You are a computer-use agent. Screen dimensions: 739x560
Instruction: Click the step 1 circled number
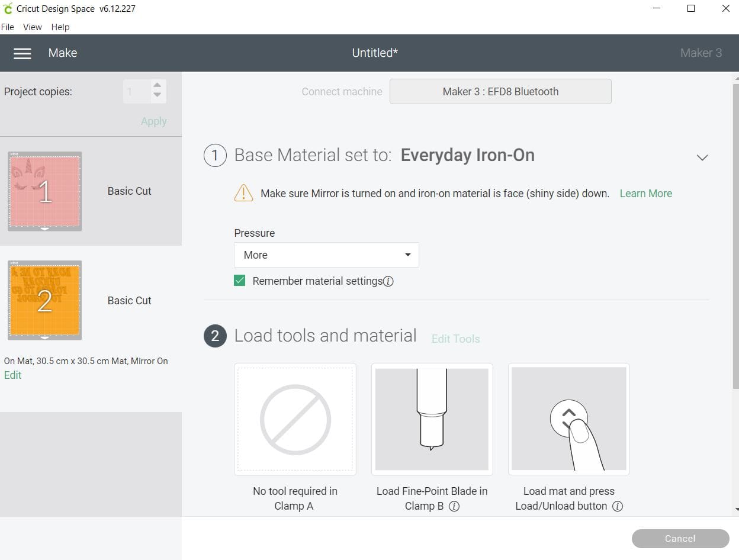point(215,156)
